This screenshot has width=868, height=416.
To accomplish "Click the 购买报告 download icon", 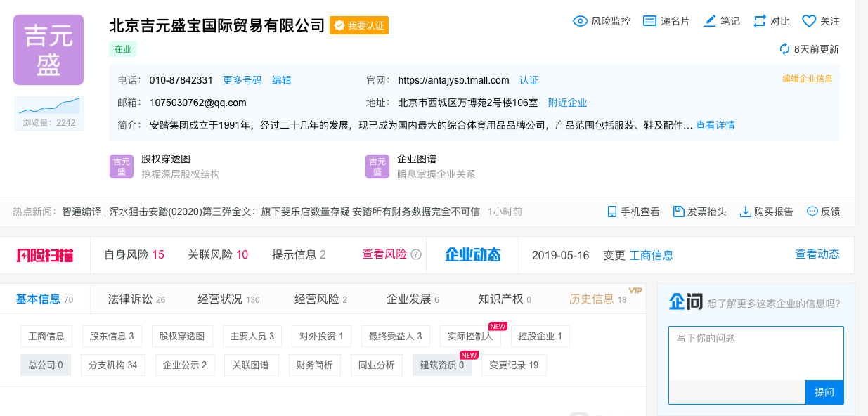I will (746, 212).
